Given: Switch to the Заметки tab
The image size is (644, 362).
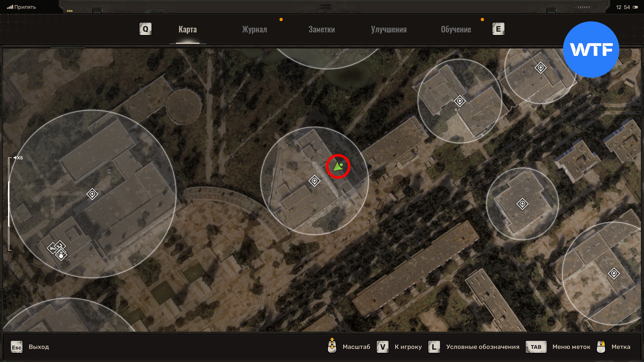Looking at the screenshot, I should (x=321, y=29).
